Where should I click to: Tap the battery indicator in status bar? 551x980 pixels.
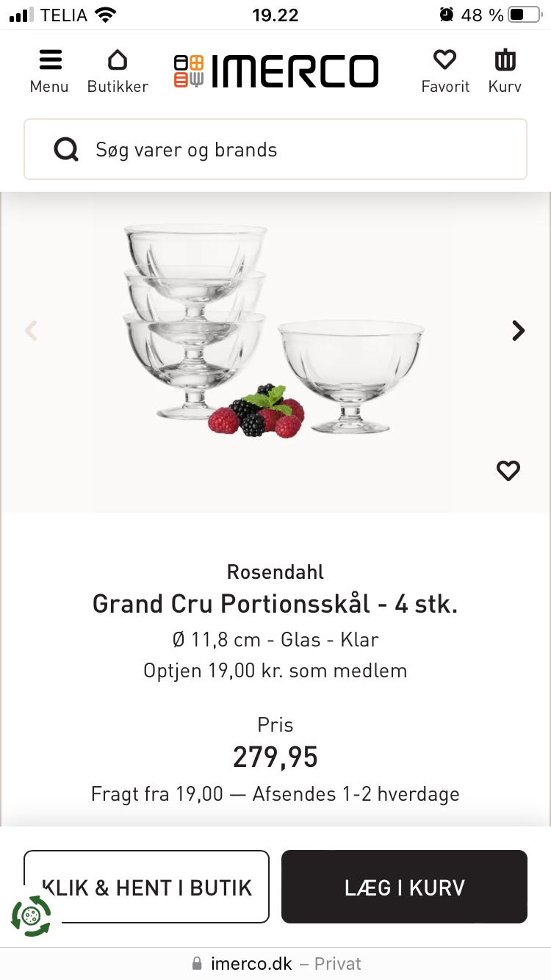[524, 15]
